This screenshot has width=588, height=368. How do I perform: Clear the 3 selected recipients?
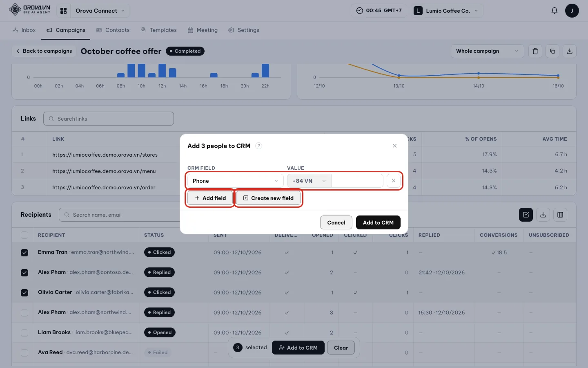[341, 348]
